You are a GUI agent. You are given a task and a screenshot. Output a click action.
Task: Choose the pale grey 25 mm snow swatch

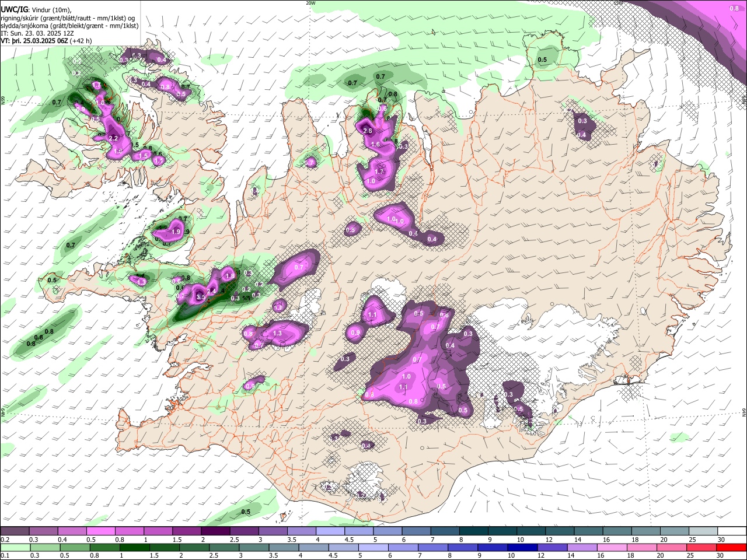[x=703, y=531]
